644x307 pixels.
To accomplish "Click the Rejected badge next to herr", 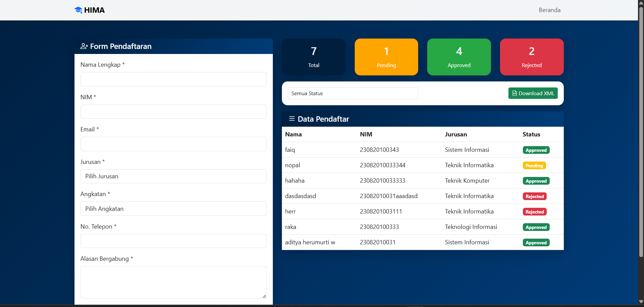I will click(534, 211).
